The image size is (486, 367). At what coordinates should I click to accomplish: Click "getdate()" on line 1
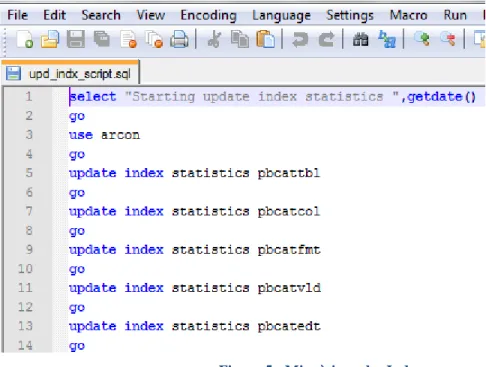[442, 97]
